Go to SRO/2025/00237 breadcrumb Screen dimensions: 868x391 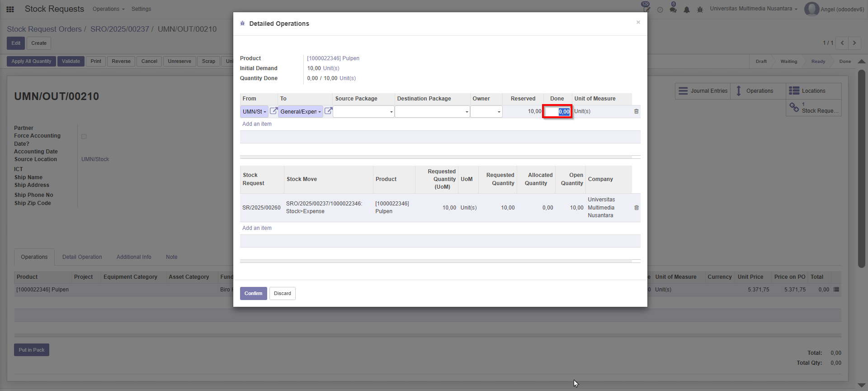tap(120, 29)
